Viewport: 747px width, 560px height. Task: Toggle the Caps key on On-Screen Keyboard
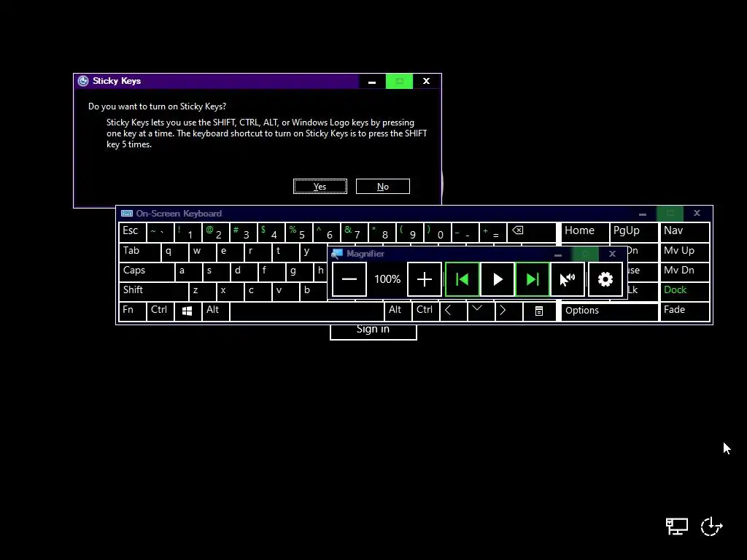pos(147,271)
